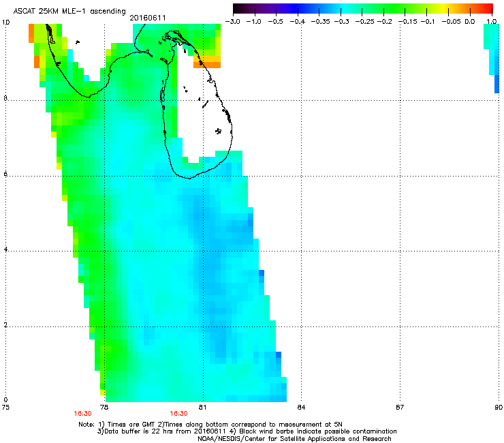Click the title text 'ASCAT 25KM MLE-1 ascending'
Viewport: 504px width, 443px height.
(69, 12)
